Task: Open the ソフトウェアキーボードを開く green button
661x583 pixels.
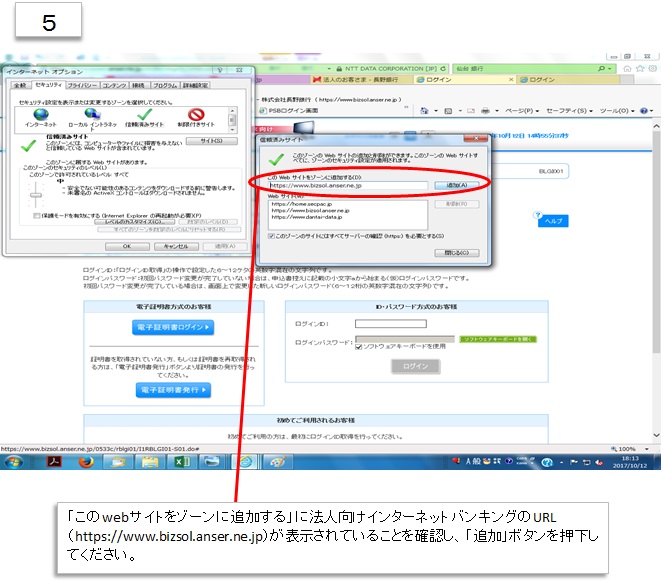Action: 498,339
